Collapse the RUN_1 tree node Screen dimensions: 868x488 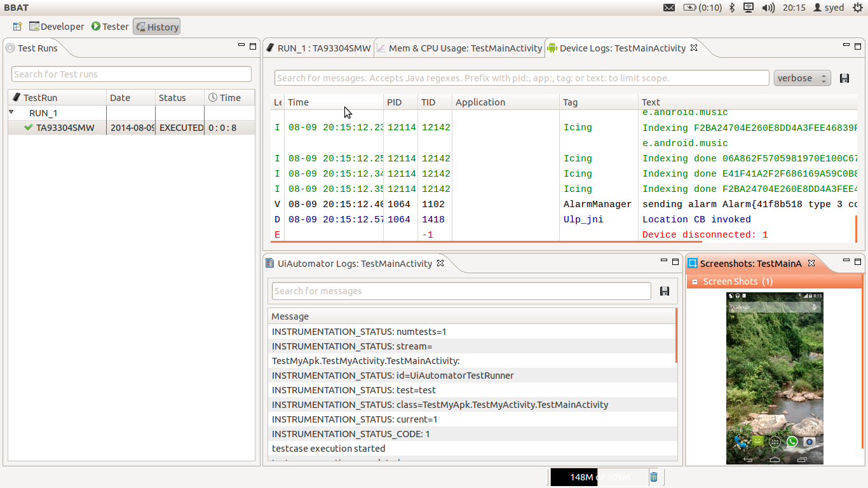(11, 112)
